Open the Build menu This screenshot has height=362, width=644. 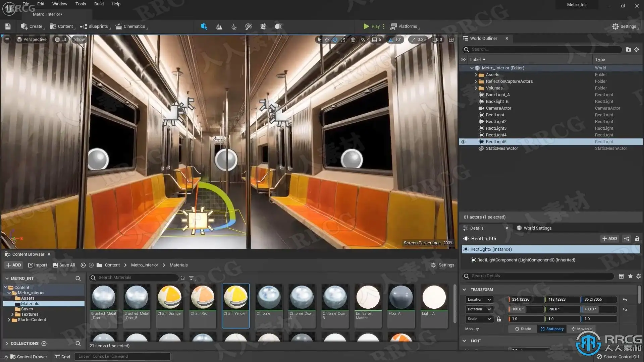[99, 4]
